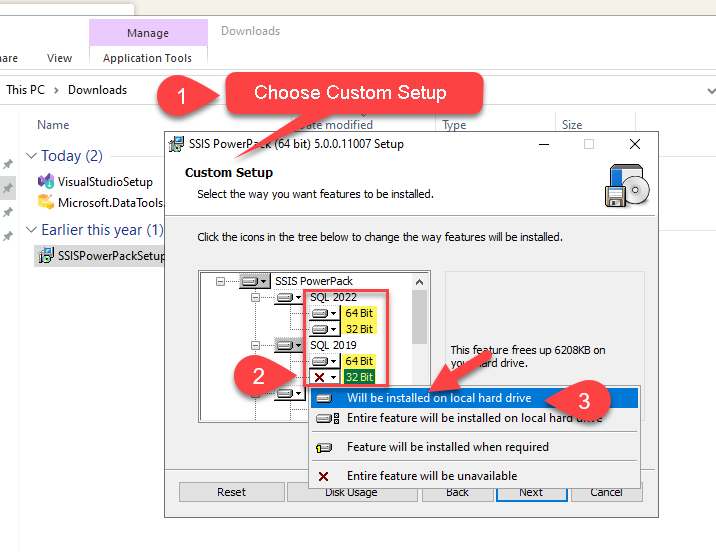Select 32 Bit under SQL 2022

[359, 329]
